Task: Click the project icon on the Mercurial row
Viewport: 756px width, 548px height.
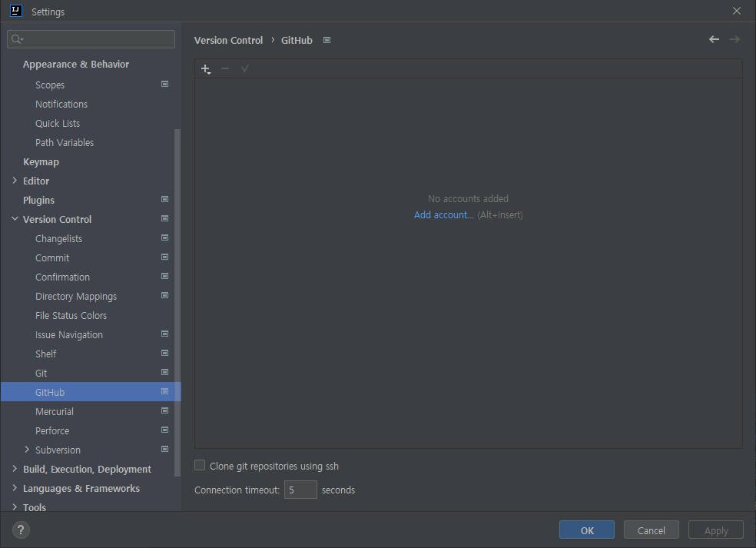Action: click(165, 411)
